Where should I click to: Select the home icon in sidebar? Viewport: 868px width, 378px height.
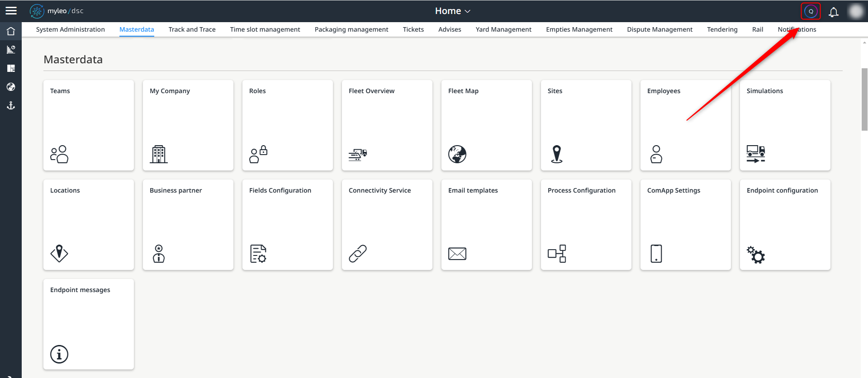click(x=11, y=31)
